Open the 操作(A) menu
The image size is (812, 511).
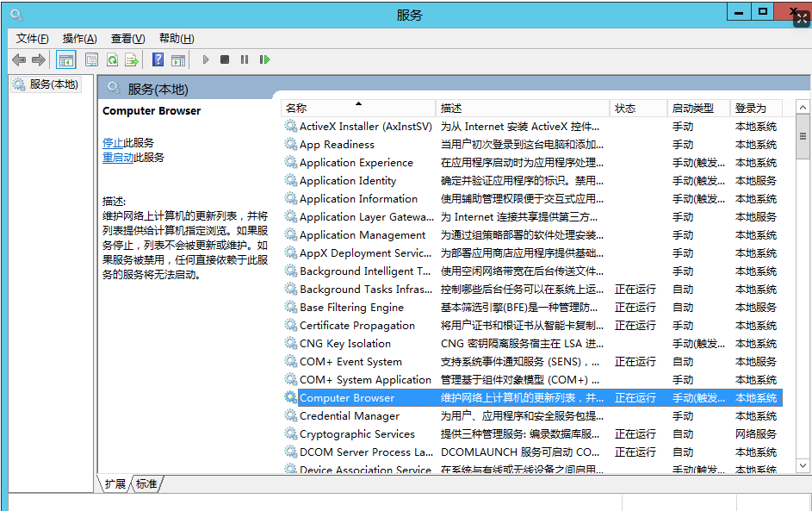click(x=80, y=39)
